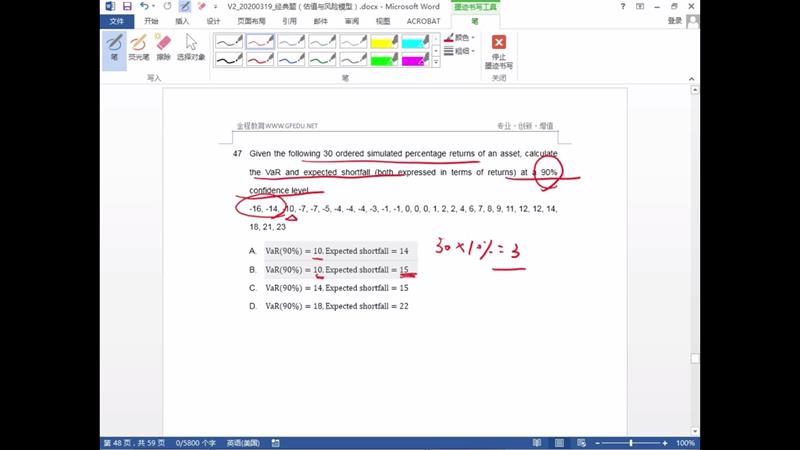This screenshot has height=450, width=800.
Task: Switch to Read Mode view
Action: pyautogui.click(x=537, y=443)
